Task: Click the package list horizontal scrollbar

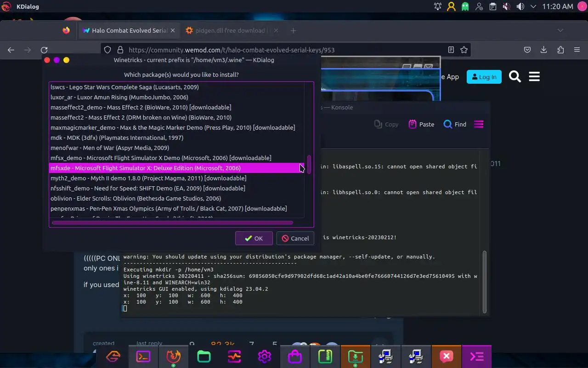Action: (172, 223)
